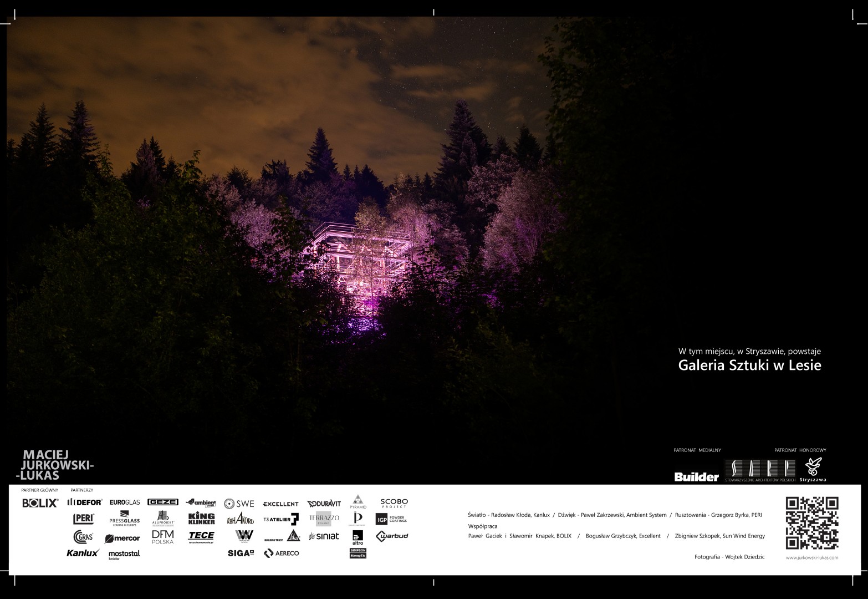Image resolution: width=868 pixels, height=599 pixels.
Task: Click the Simpson Strong-Tie logo
Action: [358, 553]
